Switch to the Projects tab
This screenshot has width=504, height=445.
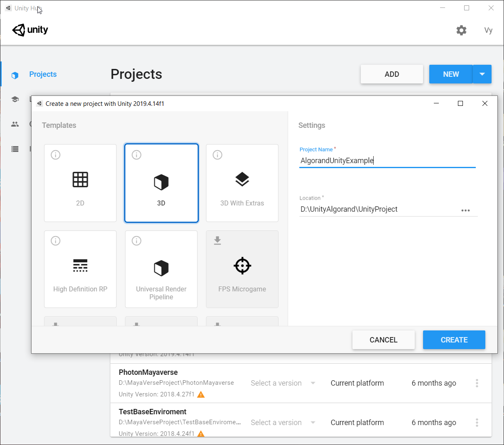(x=43, y=74)
